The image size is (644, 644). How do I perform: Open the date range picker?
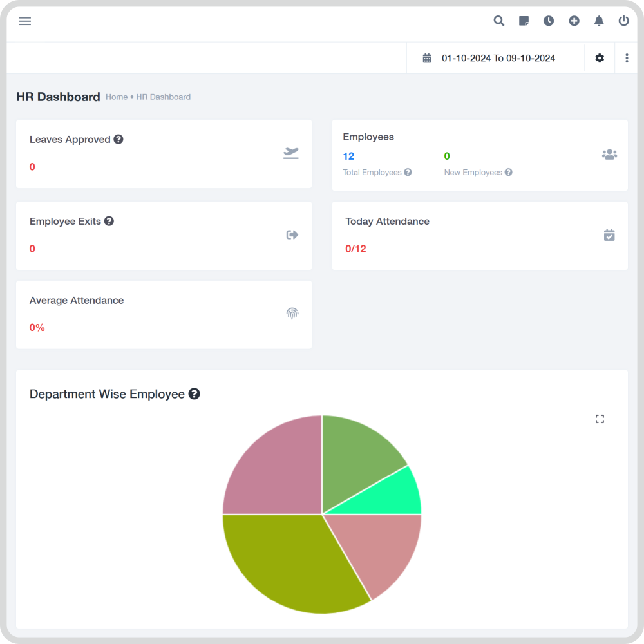(x=498, y=58)
